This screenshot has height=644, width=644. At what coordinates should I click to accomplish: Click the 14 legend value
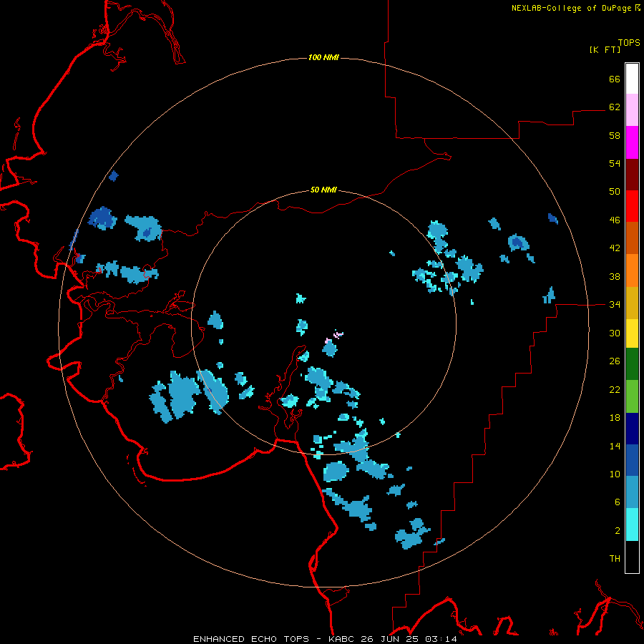(x=615, y=446)
